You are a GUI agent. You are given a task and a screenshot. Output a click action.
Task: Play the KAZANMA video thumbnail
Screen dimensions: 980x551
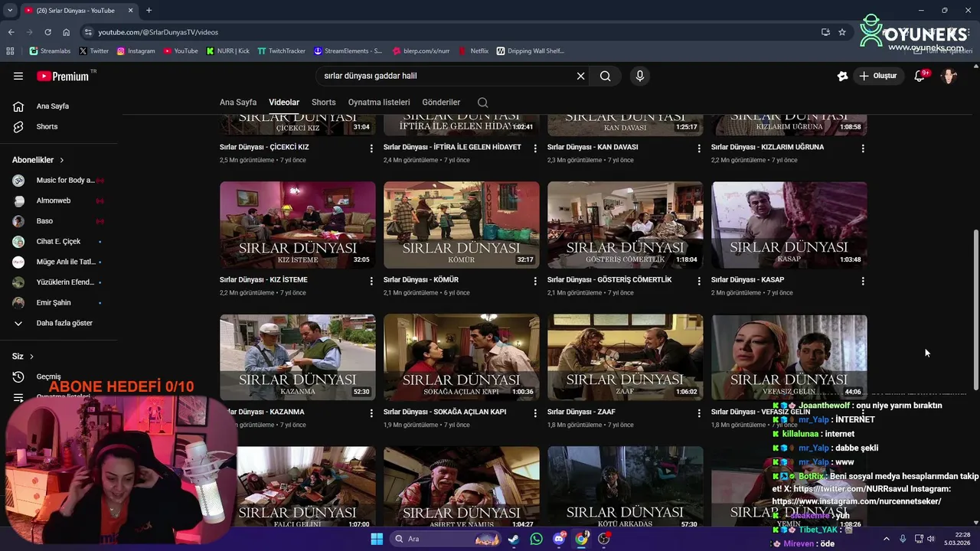(298, 357)
